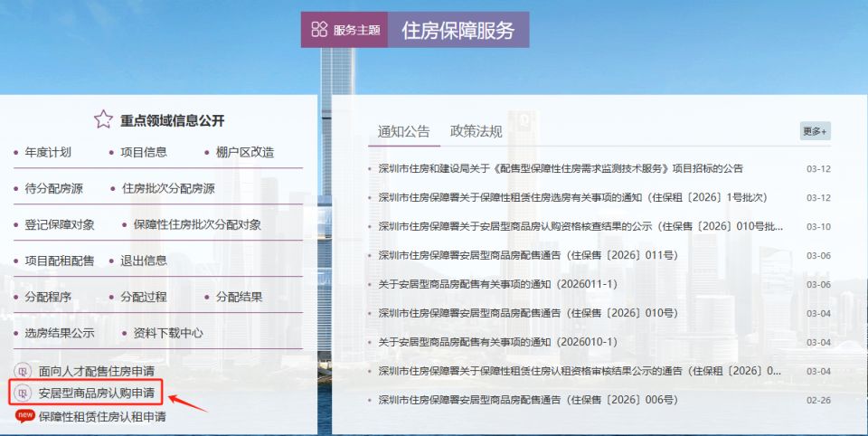This screenshot has height=436, width=868.
Task: Click the new badge beside 保障性租赁住房认租申请
Action: click(25, 415)
